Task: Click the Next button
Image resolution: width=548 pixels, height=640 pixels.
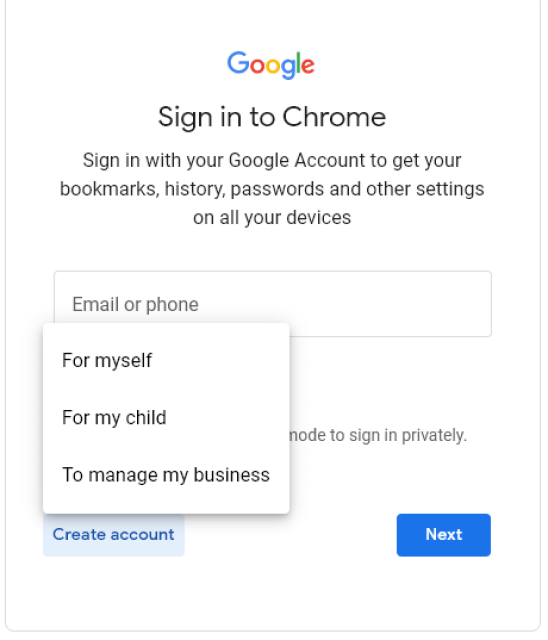Action: pyautogui.click(x=444, y=535)
